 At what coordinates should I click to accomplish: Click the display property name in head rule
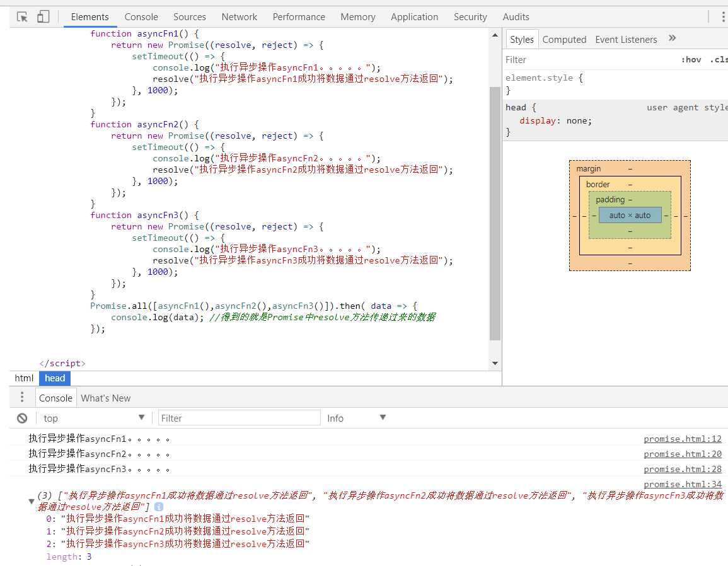click(x=537, y=121)
